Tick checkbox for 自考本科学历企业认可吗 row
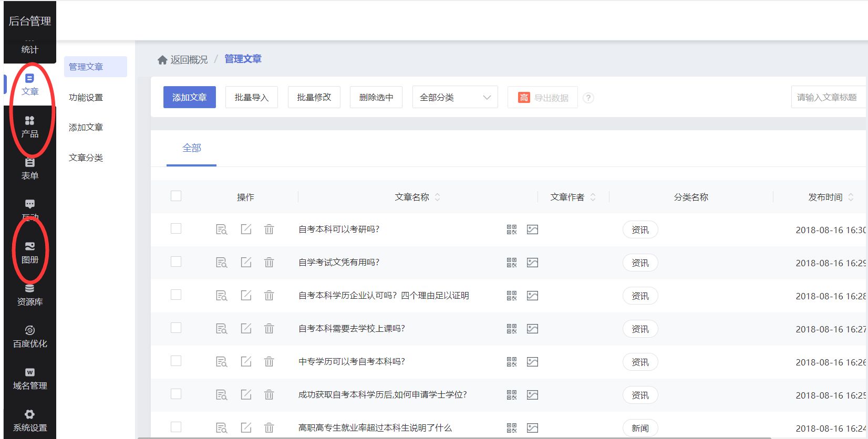The height and width of the screenshot is (439, 868). [176, 295]
